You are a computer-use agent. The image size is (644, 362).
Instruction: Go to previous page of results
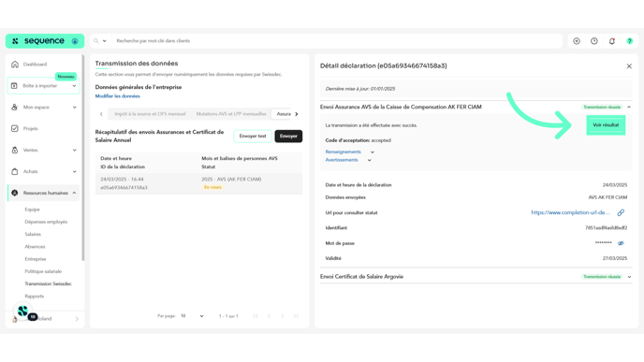[x=269, y=316]
